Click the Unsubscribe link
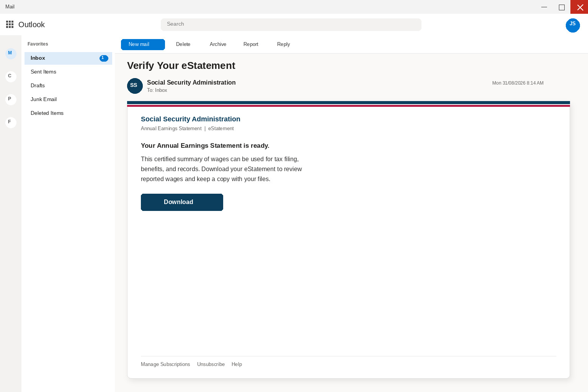The height and width of the screenshot is (392, 588). point(211,364)
